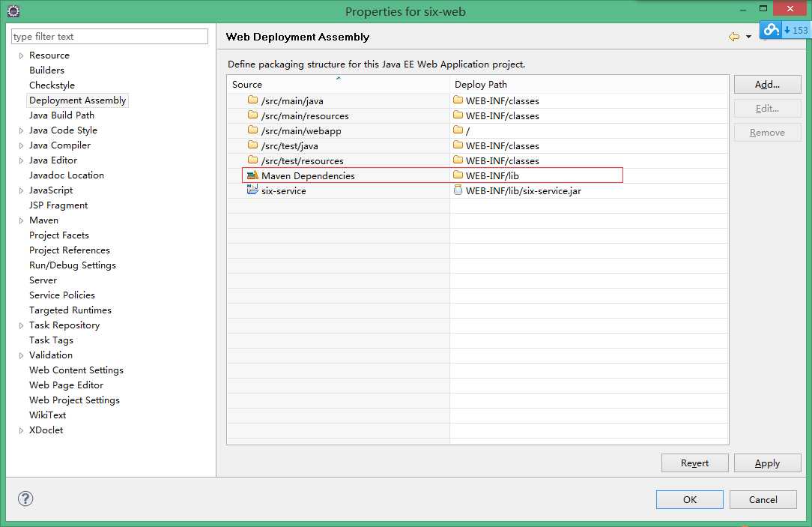812x527 pixels.
Task: Click the blue cloud download widget icon
Action: point(772,30)
